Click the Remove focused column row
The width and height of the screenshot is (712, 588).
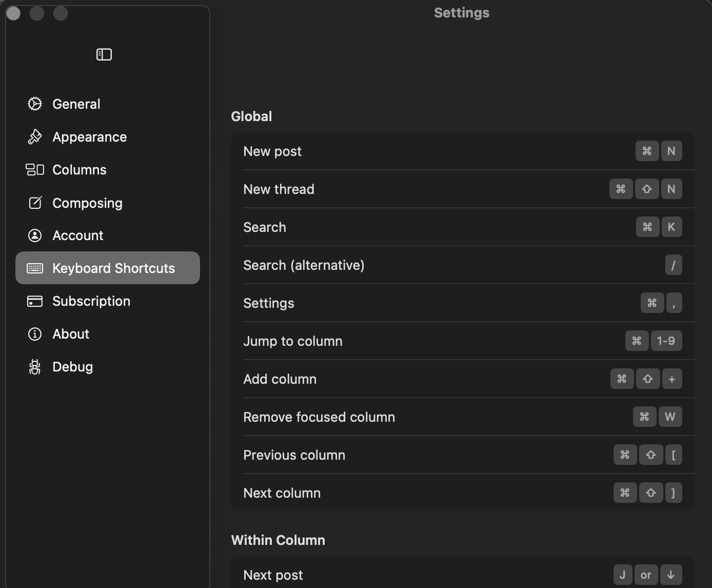pyautogui.click(x=462, y=417)
